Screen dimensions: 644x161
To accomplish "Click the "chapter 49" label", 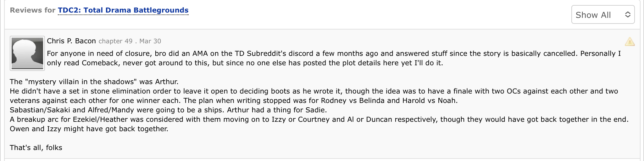I will pyautogui.click(x=115, y=41).
